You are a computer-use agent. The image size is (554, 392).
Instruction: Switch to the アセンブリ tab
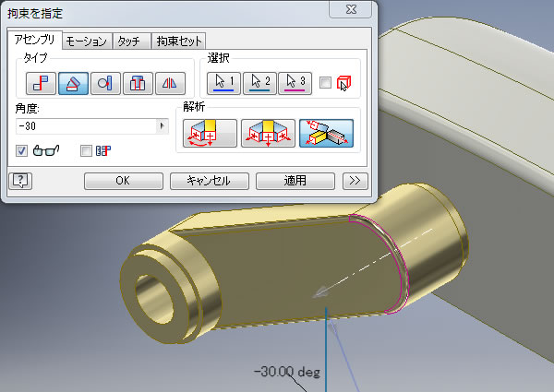pyautogui.click(x=35, y=40)
